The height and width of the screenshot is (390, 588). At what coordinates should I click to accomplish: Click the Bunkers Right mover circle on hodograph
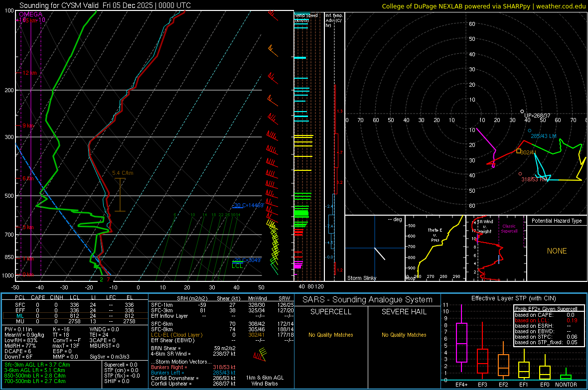[520, 174]
